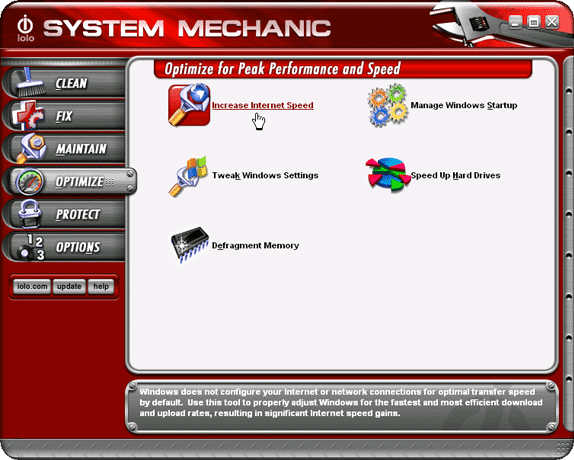Switch to the Fix section
574x460 pixels.
coord(64,116)
